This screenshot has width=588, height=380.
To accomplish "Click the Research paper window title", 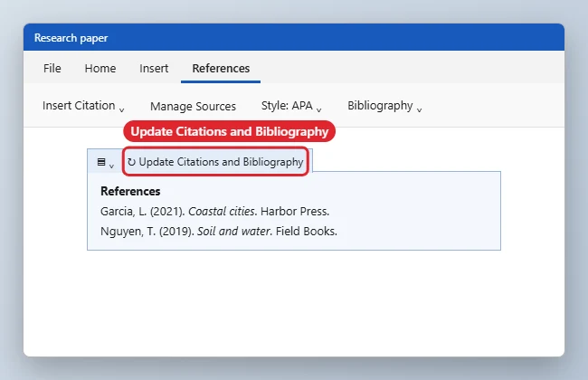I will tap(71, 38).
